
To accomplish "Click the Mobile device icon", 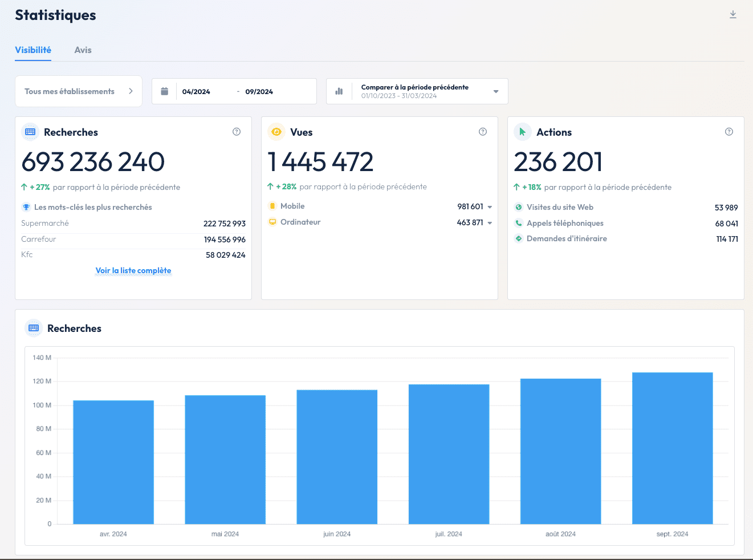I will click(x=272, y=206).
